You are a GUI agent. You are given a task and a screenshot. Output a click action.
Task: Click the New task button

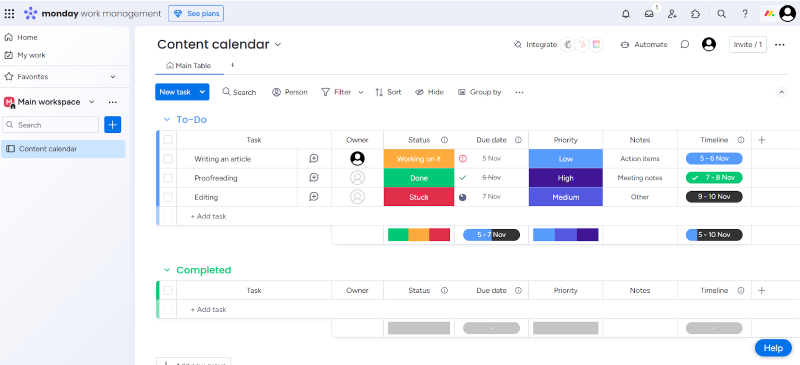click(x=175, y=92)
